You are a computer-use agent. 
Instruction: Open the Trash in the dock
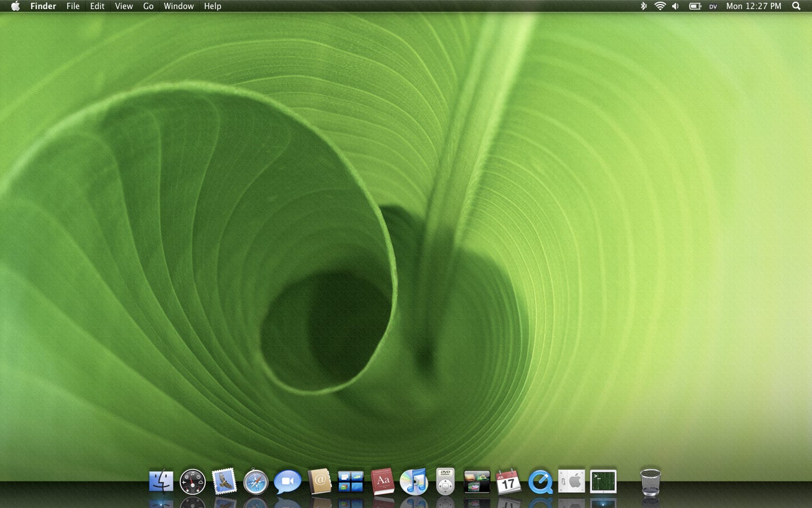[x=650, y=482]
